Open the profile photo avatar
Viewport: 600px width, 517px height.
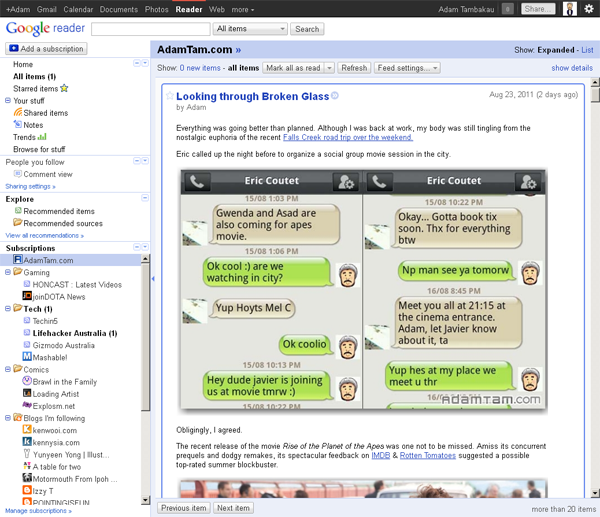(569, 9)
